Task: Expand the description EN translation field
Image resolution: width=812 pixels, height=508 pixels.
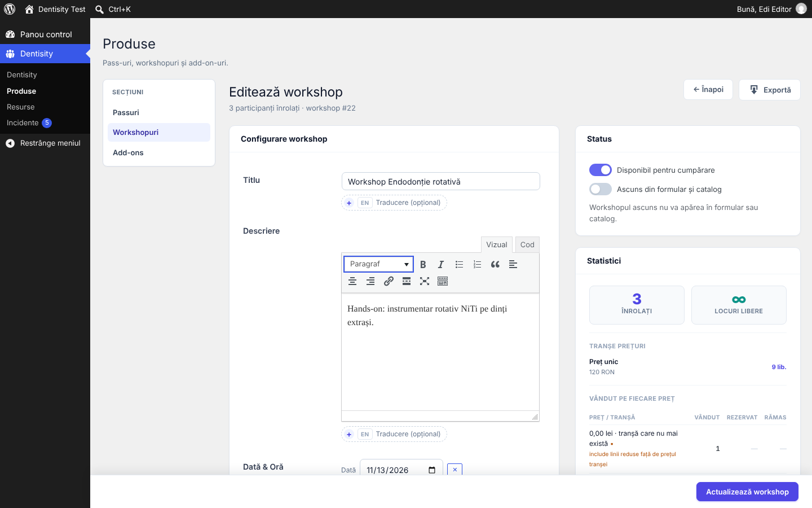Action: pos(394,434)
